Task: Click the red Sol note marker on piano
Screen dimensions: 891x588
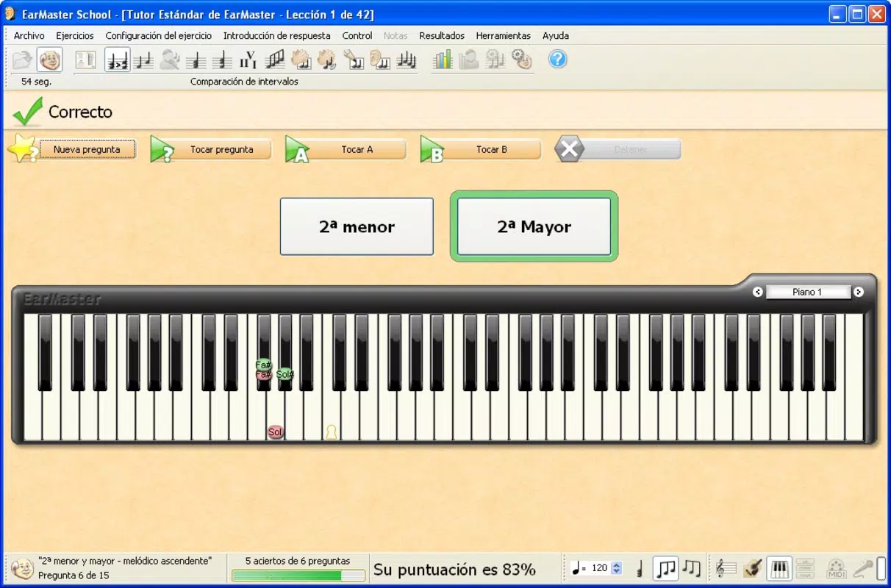Action: tap(275, 432)
